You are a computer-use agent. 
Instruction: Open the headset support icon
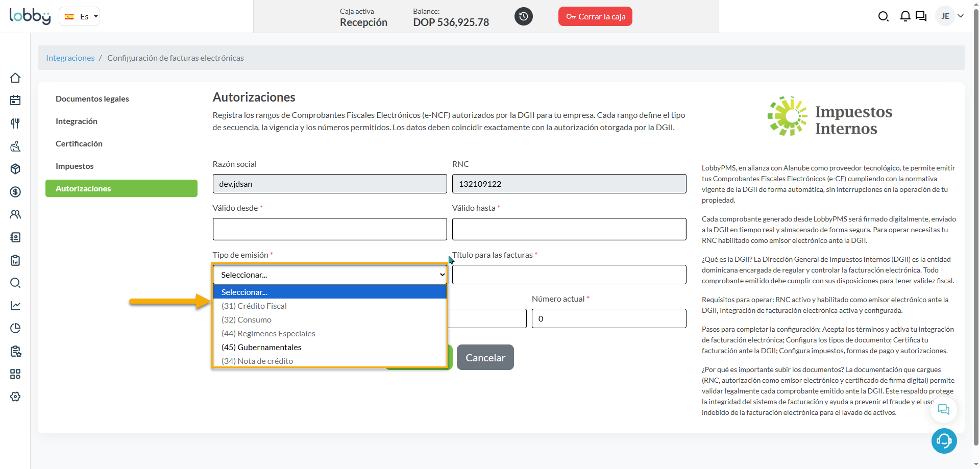coord(944,440)
